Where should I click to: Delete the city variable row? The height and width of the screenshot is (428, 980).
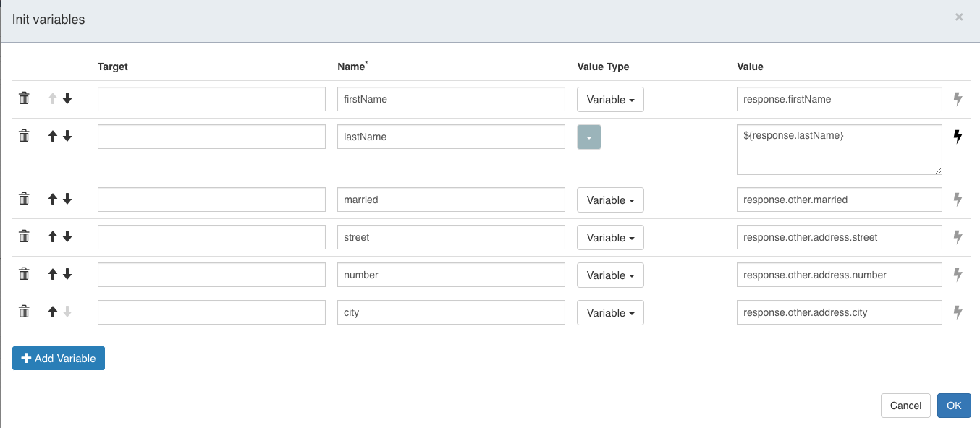[x=24, y=311]
